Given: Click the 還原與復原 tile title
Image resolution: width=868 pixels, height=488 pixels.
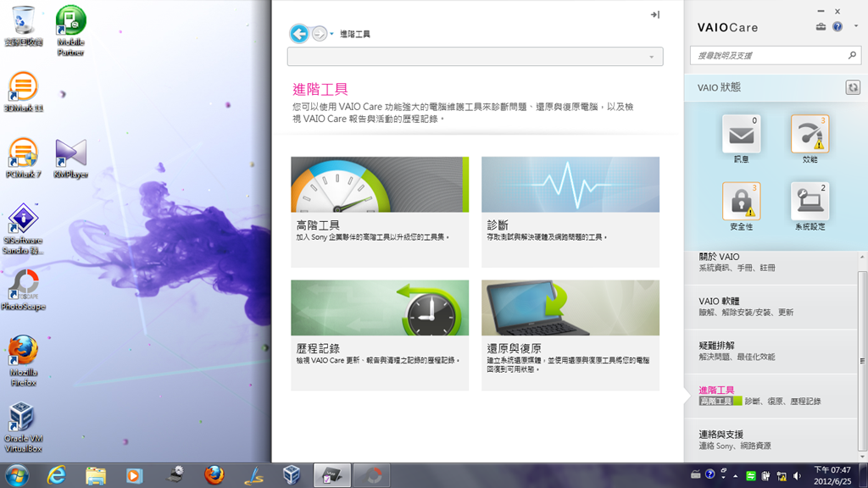Looking at the screenshot, I should click(x=514, y=348).
